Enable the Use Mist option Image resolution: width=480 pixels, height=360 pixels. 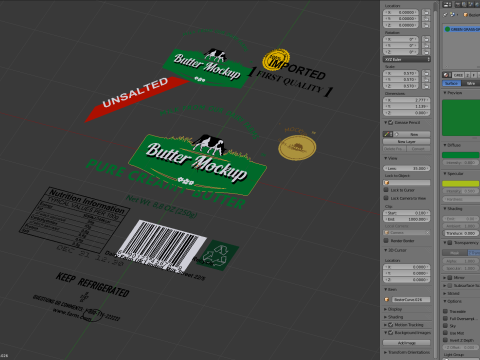pyautogui.click(x=445, y=333)
